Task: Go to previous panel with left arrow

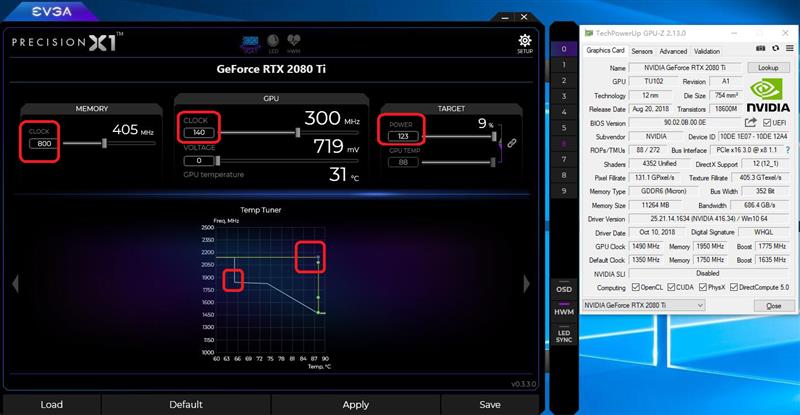Action: (x=15, y=283)
